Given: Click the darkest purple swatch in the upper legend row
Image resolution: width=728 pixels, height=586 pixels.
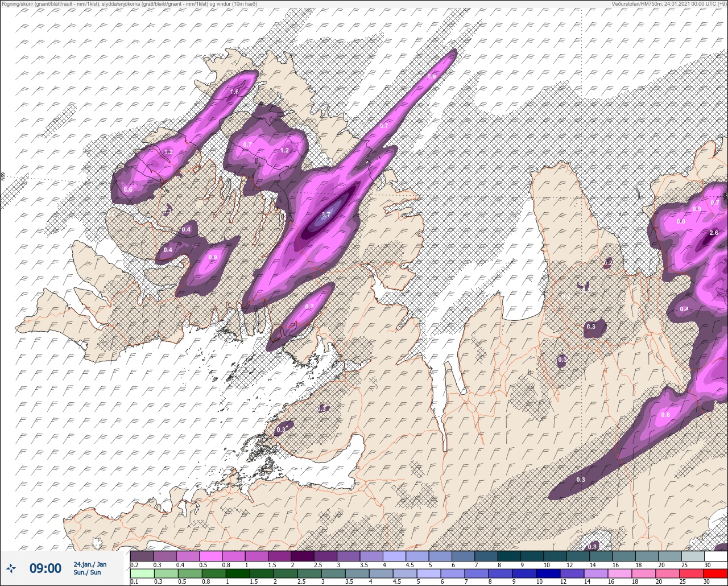Looking at the screenshot, I should coord(302,556).
